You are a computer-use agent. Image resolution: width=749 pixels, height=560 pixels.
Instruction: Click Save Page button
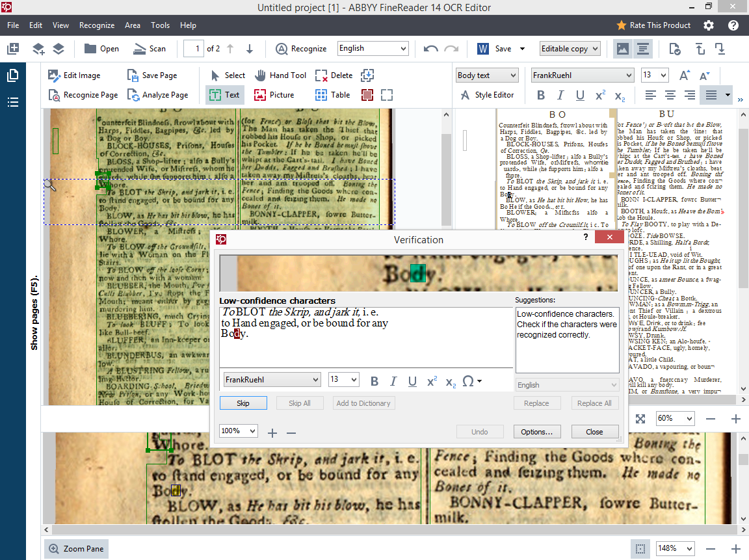tap(152, 75)
